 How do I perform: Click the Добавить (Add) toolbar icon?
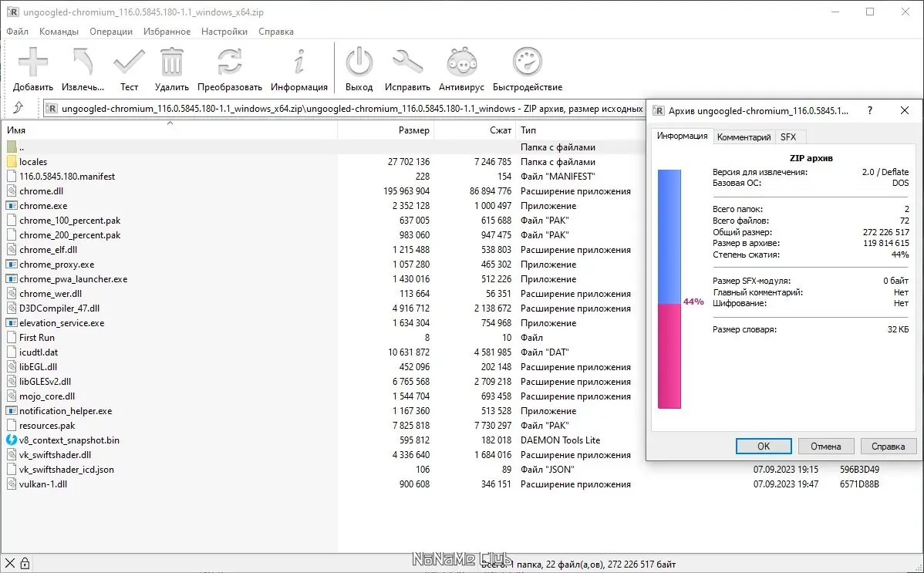(x=32, y=66)
